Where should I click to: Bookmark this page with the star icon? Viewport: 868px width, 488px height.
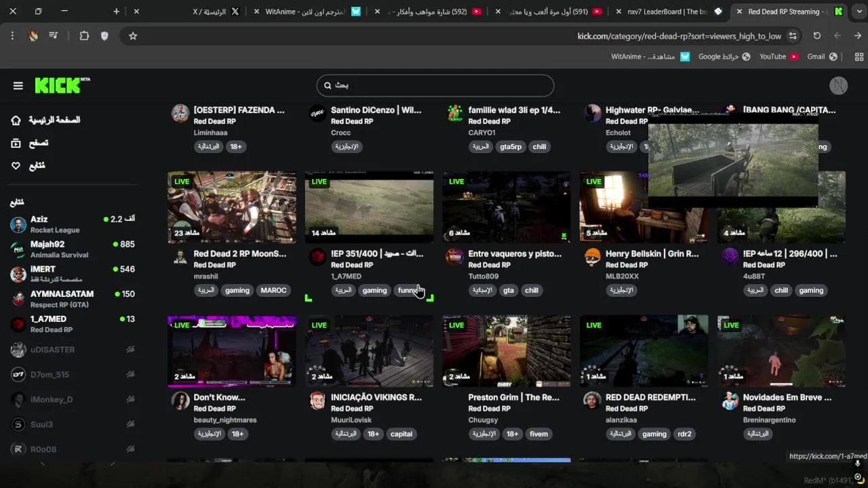click(133, 36)
